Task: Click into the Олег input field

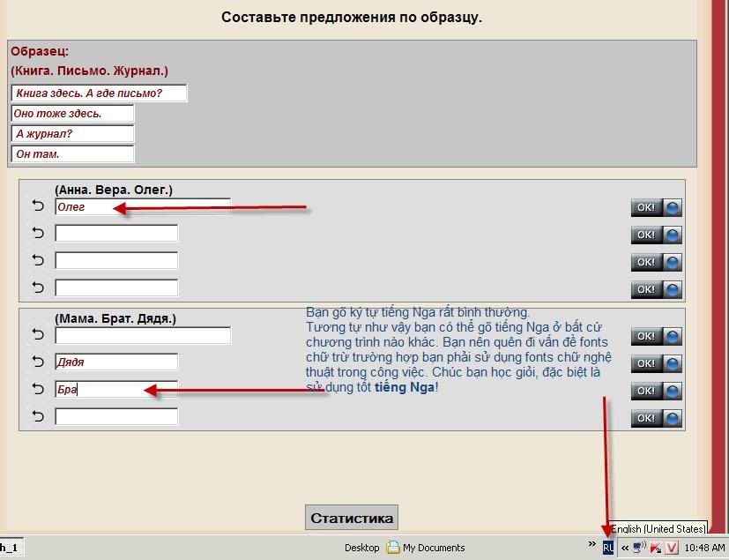Action: pos(142,207)
